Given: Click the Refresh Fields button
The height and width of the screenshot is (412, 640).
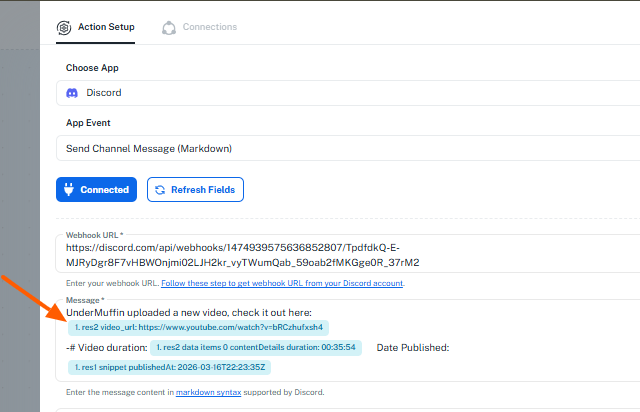Looking at the screenshot, I should [x=195, y=189].
